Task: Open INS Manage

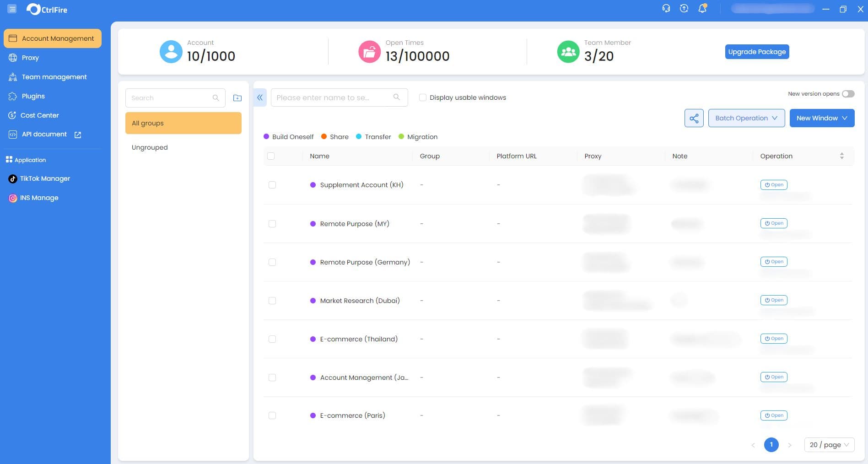Action: tap(39, 198)
